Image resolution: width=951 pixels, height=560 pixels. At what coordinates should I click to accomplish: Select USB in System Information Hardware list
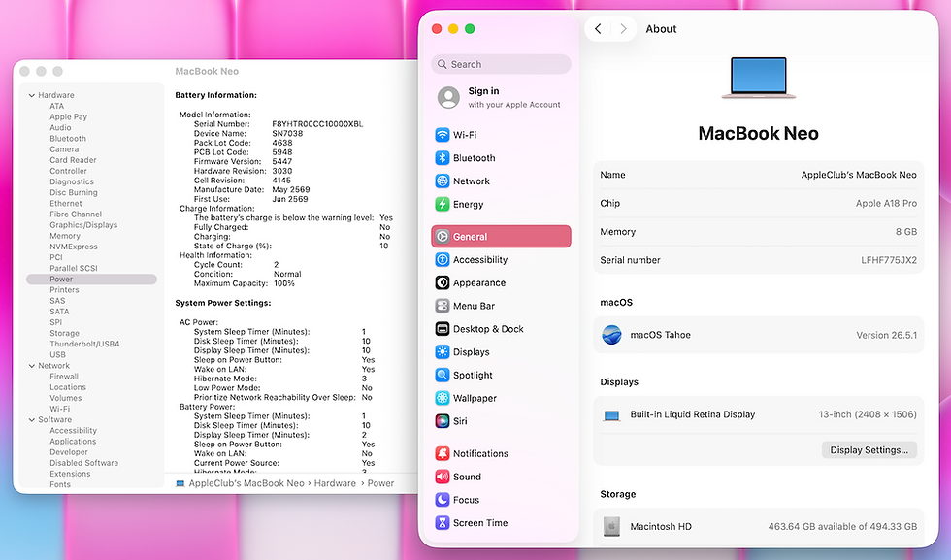tap(57, 354)
